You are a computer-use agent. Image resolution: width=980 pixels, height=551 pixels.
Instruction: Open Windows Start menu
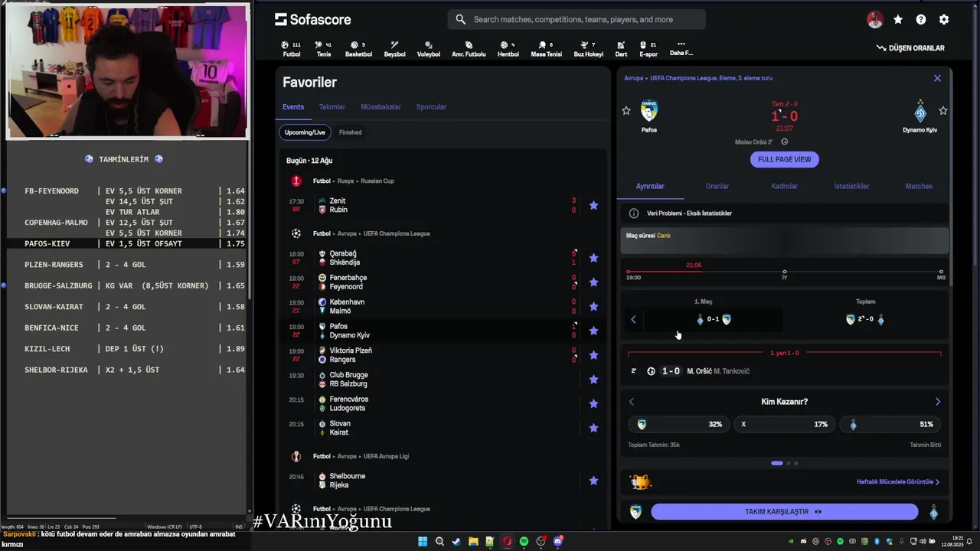click(x=423, y=542)
